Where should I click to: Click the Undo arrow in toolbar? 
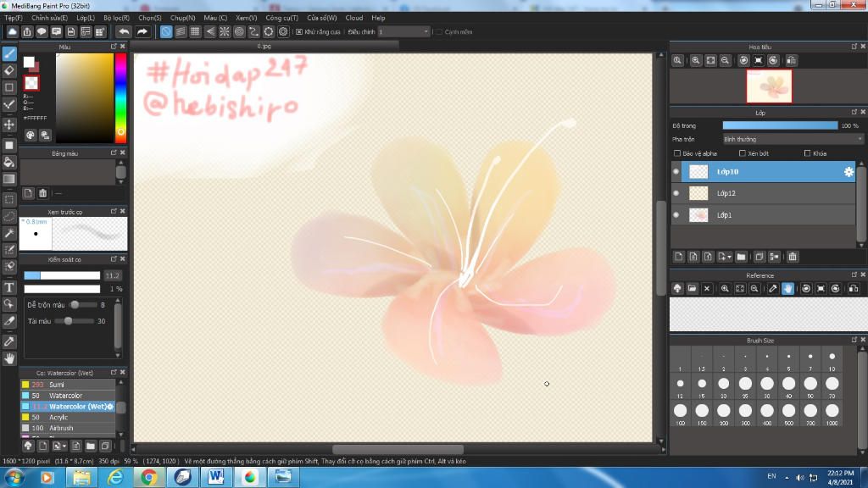tap(124, 31)
